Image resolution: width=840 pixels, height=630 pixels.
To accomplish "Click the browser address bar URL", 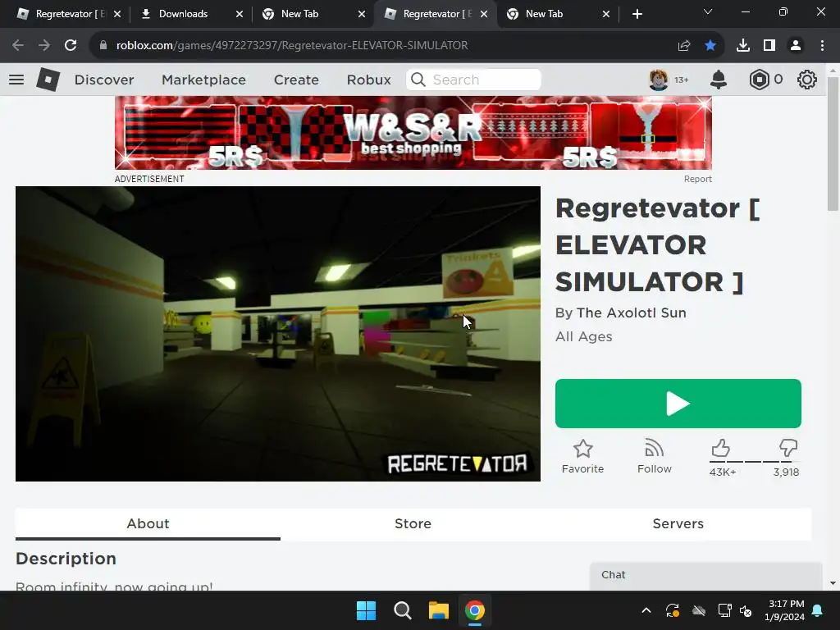I will pos(292,46).
